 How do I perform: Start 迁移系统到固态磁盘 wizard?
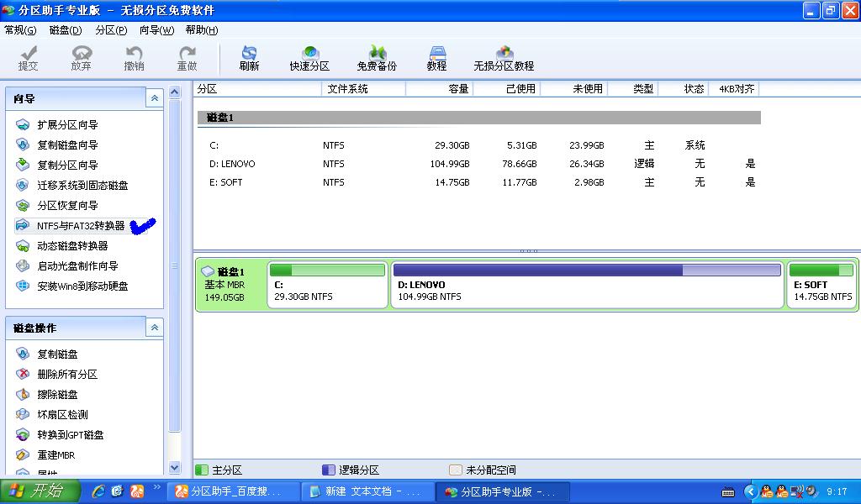(82, 186)
